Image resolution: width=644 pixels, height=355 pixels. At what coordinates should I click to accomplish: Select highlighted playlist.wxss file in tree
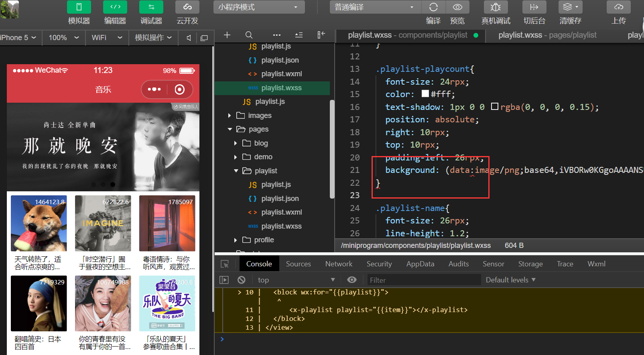pos(272,88)
